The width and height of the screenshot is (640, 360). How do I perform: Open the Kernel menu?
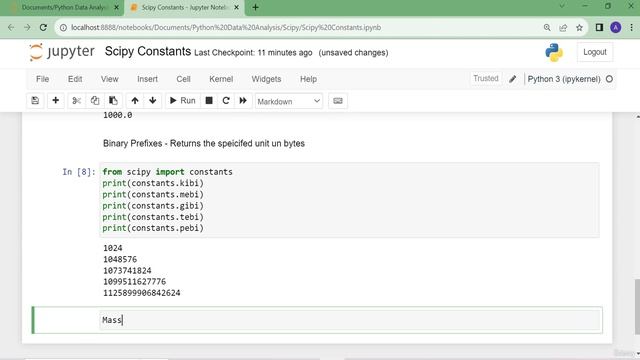pyautogui.click(x=221, y=79)
